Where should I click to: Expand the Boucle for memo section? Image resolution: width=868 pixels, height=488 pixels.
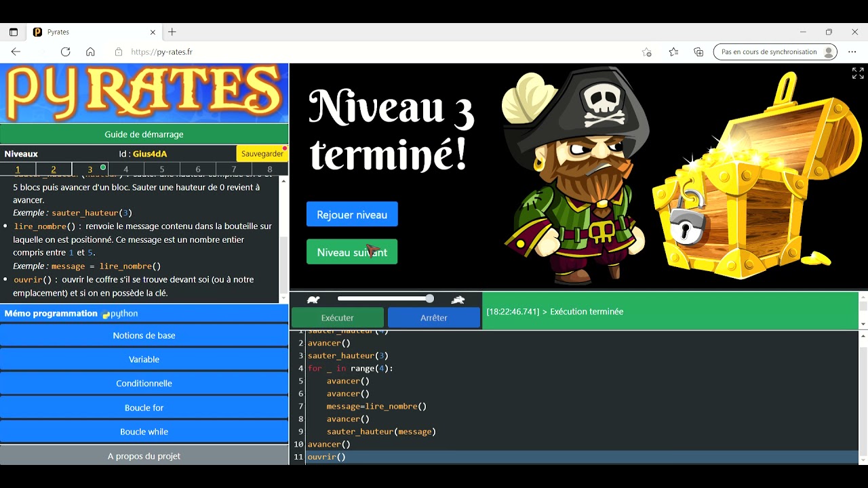(x=144, y=407)
